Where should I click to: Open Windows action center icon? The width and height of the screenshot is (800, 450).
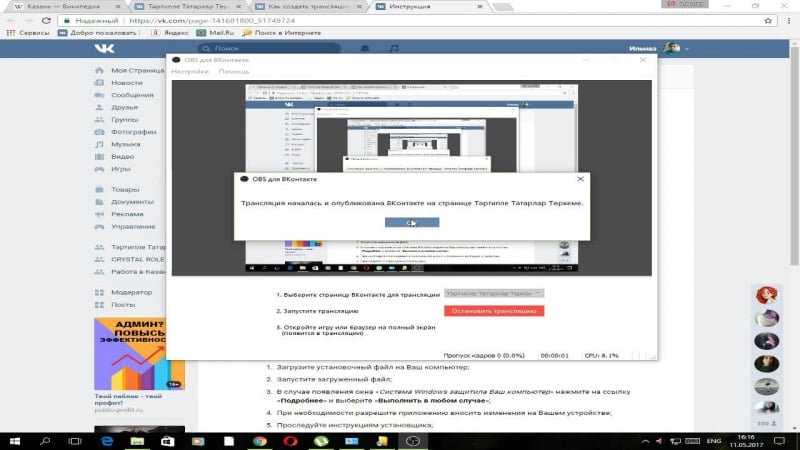coord(779,441)
